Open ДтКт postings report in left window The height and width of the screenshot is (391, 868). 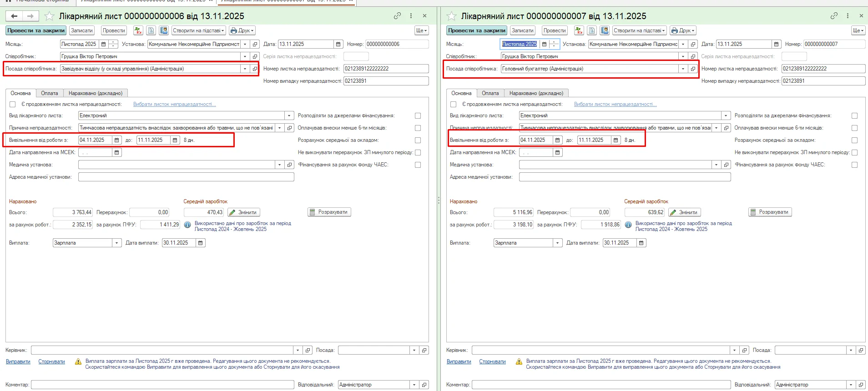coord(138,30)
